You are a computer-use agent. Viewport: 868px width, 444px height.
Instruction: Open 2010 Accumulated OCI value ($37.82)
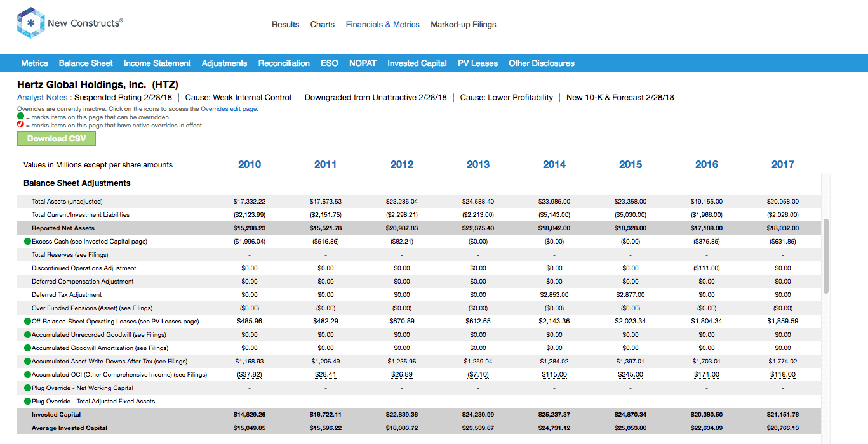pyautogui.click(x=250, y=375)
